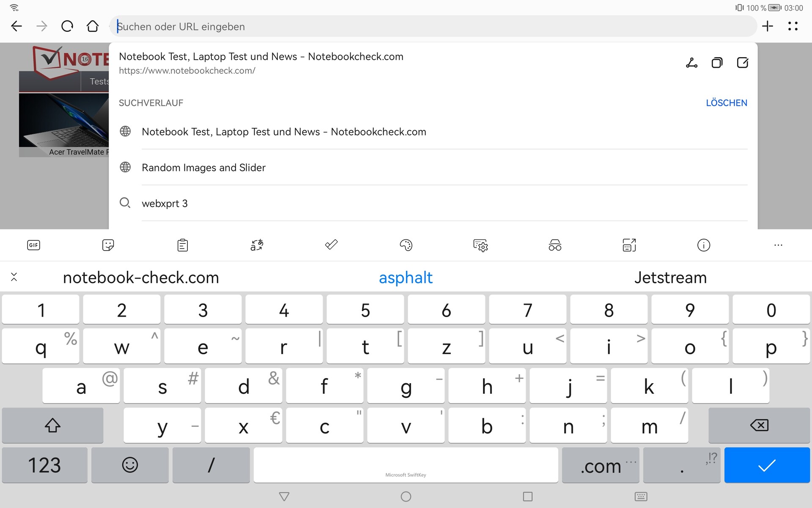812x508 pixels.
Task: Expand the keyboard toolbar more options dots
Action: pyautogui.click(x=778, y=245)
